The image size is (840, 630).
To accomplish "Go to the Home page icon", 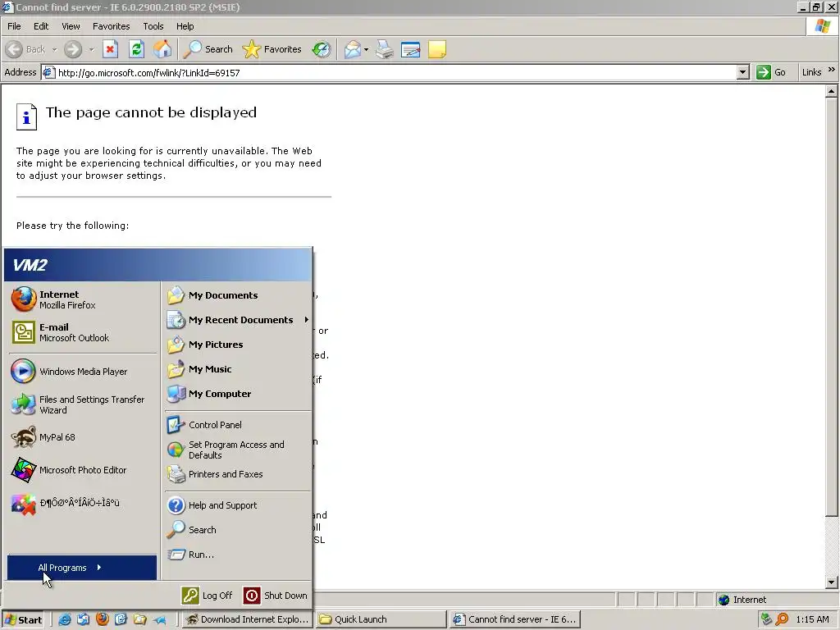I will click(162, 49).
